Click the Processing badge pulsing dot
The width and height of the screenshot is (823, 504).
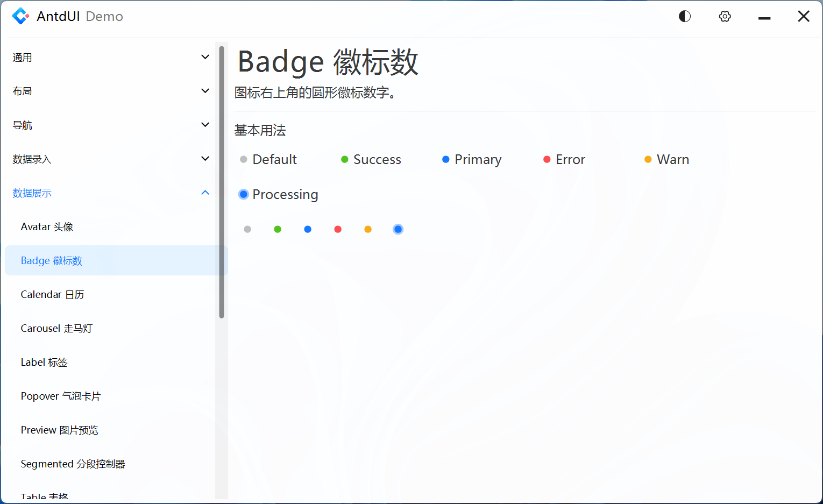(244, 194)
